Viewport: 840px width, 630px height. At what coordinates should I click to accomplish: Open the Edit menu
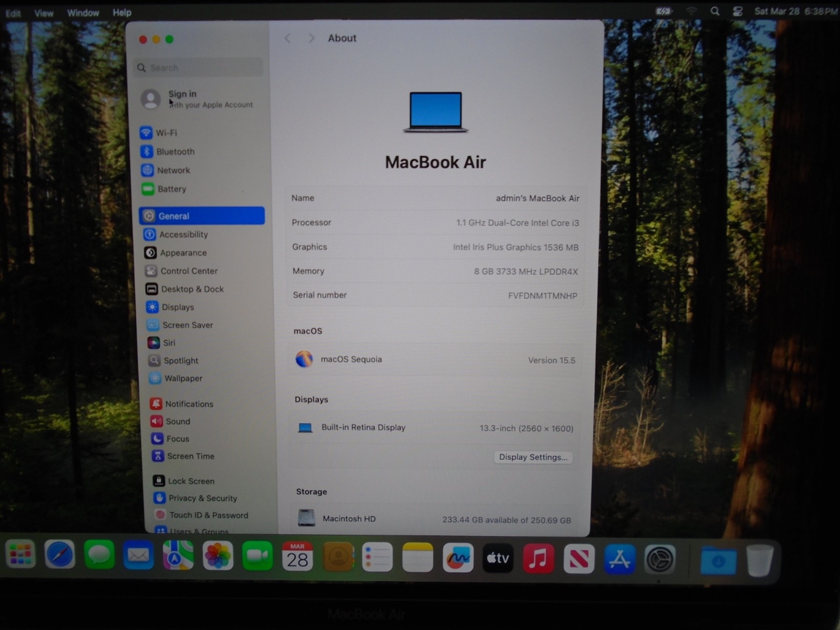13,13
